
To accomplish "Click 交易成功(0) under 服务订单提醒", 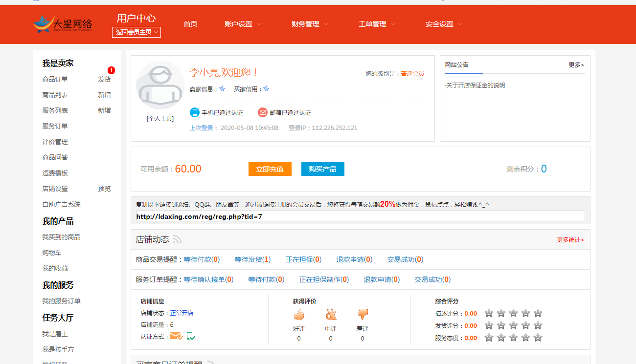I will pyautogui.click(x=432, y=279).
